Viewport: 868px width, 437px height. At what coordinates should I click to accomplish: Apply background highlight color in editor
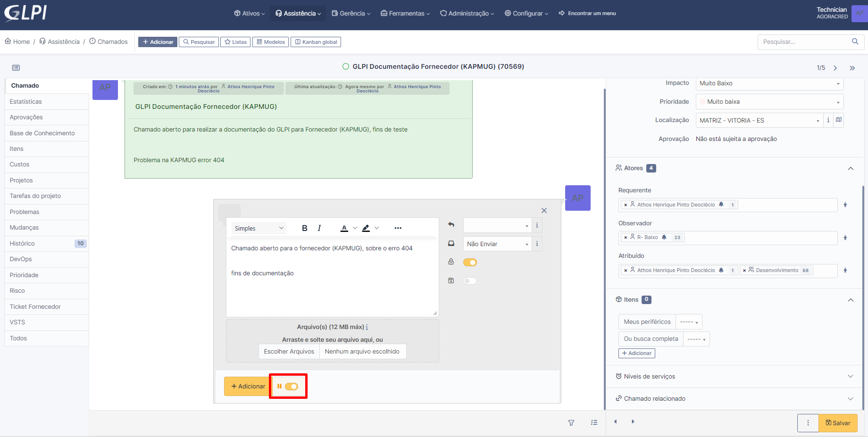366,228
